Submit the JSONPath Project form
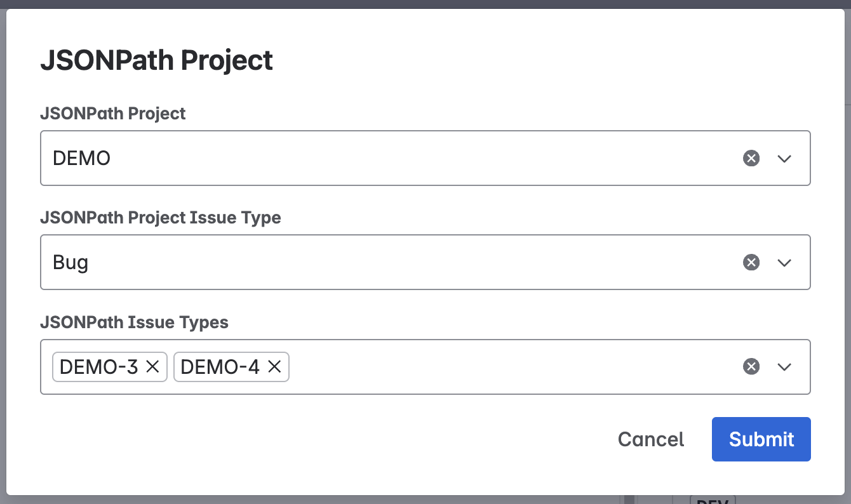Image resolution: width=851 pixels, height=504 pixels. tap(761, 439)
